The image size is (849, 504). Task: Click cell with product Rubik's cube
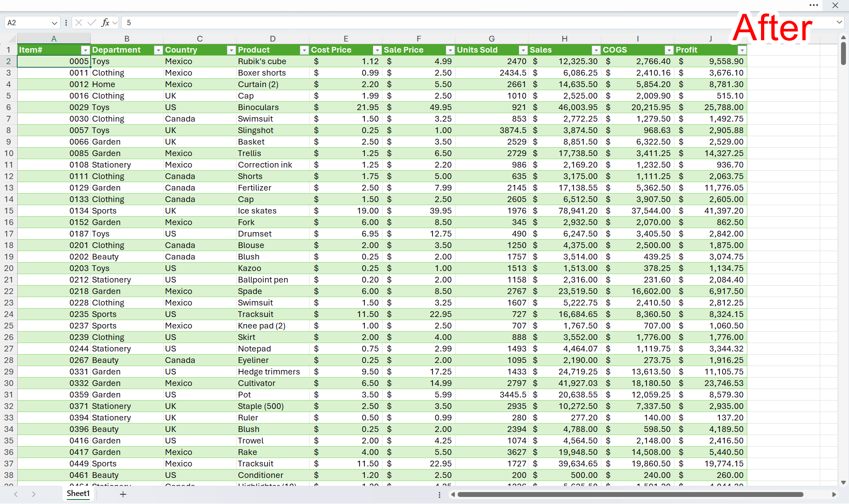pyautogui.click(x=273, y=61)
